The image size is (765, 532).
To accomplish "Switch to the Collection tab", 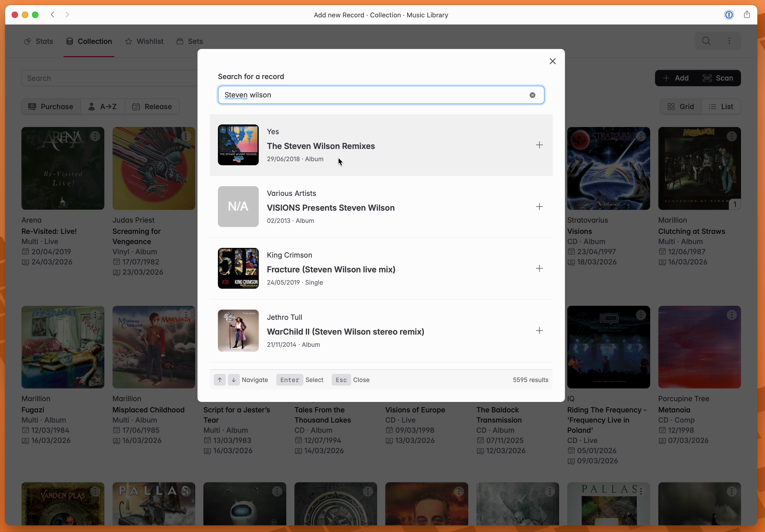I will (89, 41).
